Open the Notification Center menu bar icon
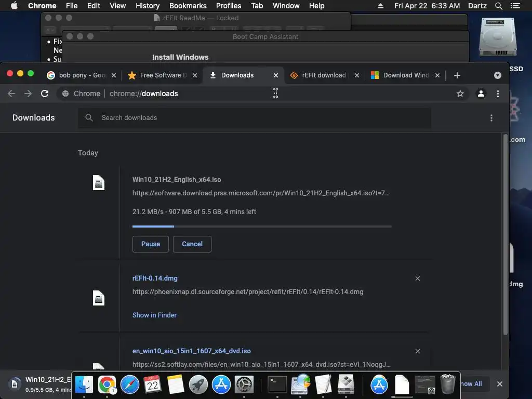This screenshot has width=532, height=399. point(515,6)
